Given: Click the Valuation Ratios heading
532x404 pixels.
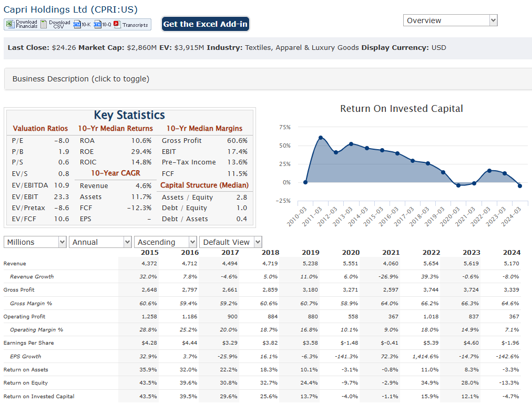Looking at the screenshot, I should [x=40, y=129].
